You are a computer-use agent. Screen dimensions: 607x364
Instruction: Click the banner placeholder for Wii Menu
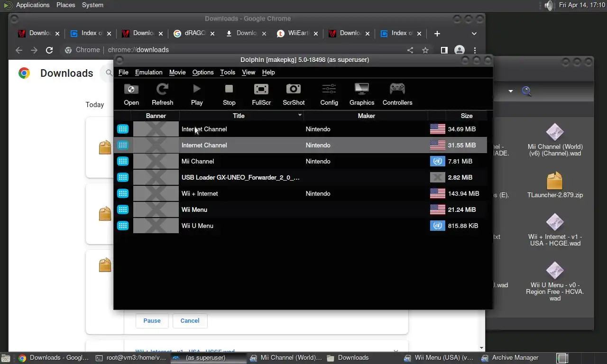[156, 209]
